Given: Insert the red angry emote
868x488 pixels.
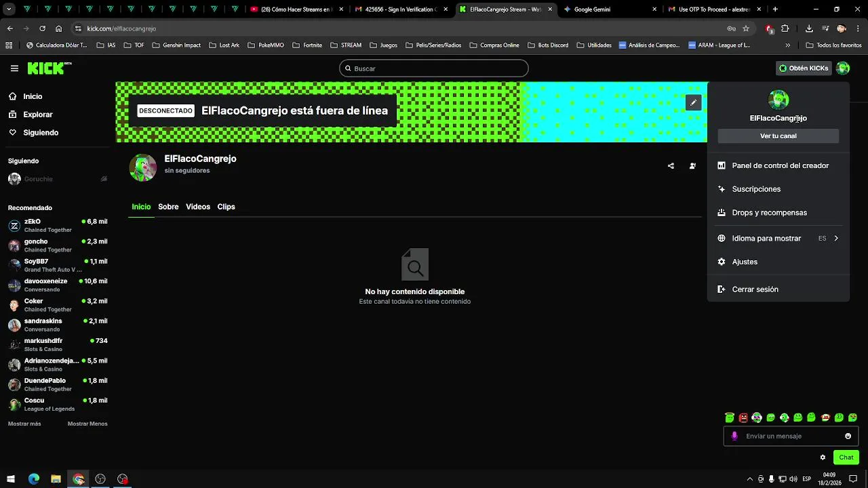Looking at the screenshot, I should pyautogui.click(x=743, y=418).
